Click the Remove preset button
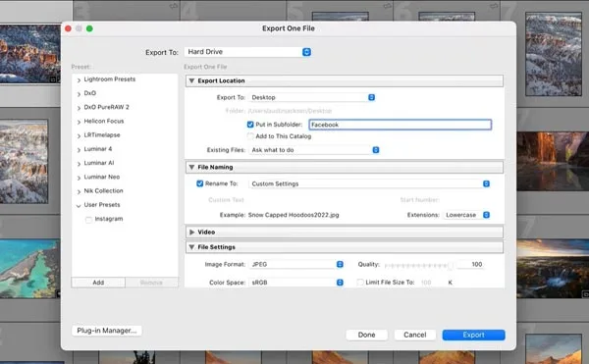 (151, 283)
